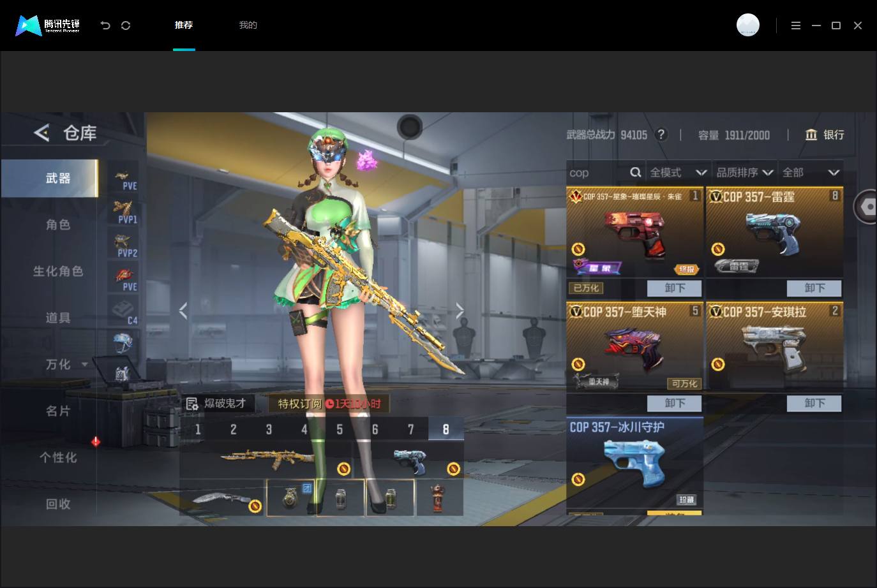Click 卸下 under COP 357-星象
877x588 pixels.
pos(675,288)
